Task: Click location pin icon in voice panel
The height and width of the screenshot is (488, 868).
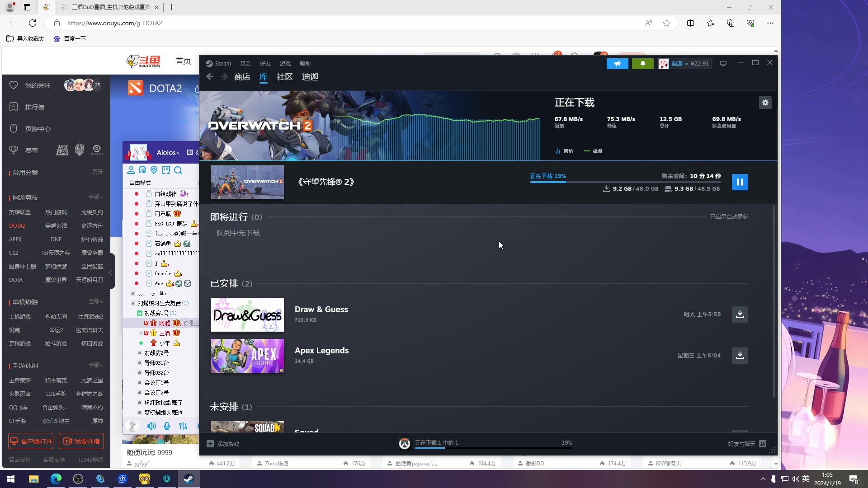Action: tap(154, 170)
